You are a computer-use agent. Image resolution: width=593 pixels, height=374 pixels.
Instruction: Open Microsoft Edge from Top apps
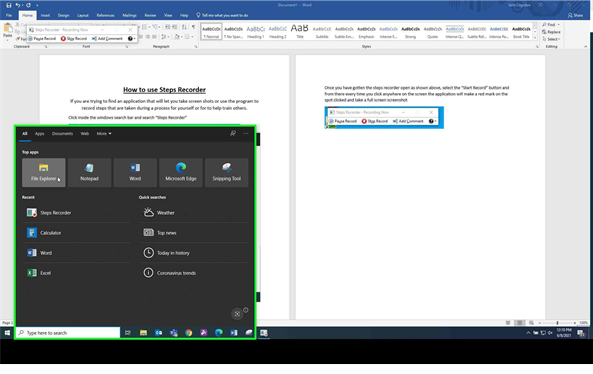[181, 172]
